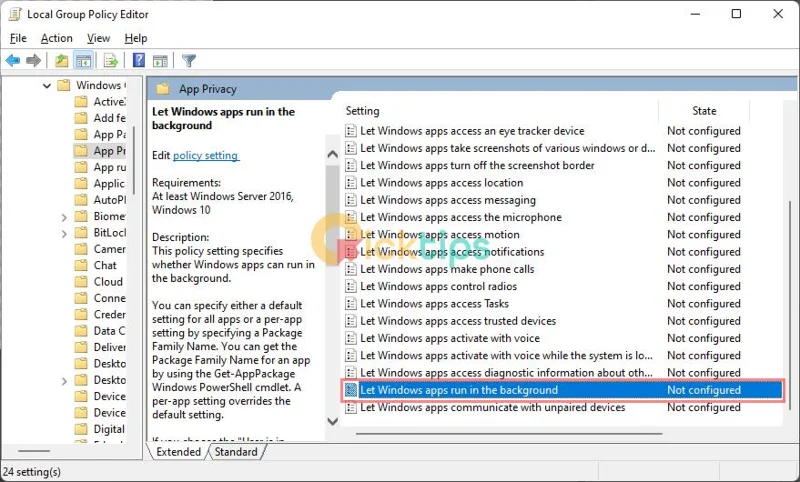
Task: Click the tree pane horizontal scrollbar
Action: [x=34, y=451]
